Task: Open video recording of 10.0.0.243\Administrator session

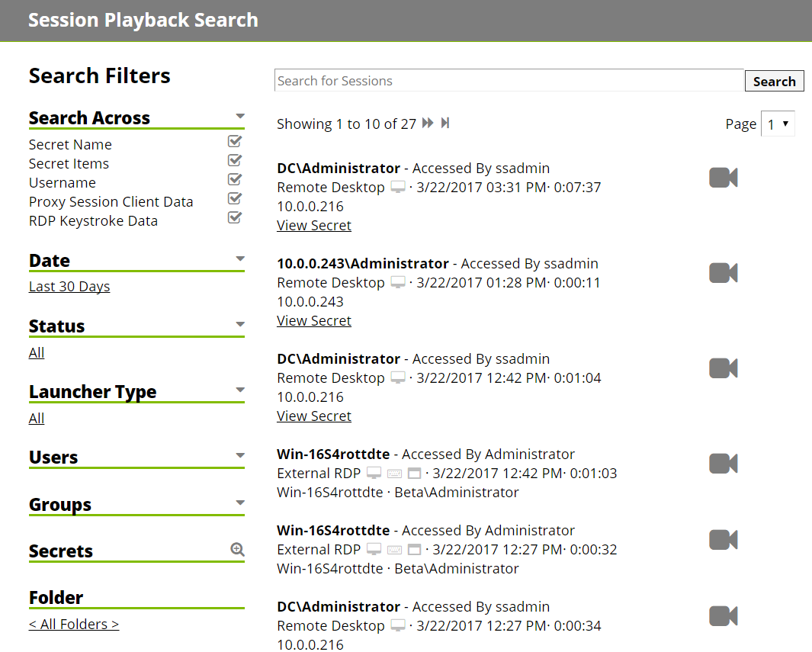Action: pyautogui.click(x=723, y=273)
